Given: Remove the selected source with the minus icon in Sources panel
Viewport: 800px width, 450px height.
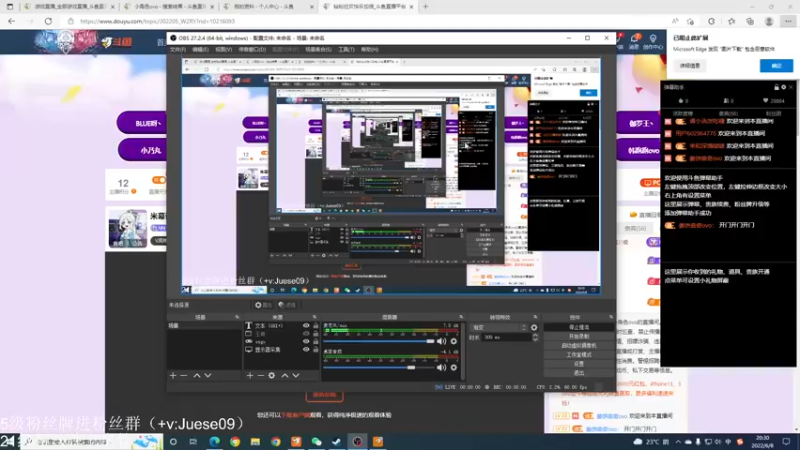Looking at the screenshot, I should coord(261,376).
